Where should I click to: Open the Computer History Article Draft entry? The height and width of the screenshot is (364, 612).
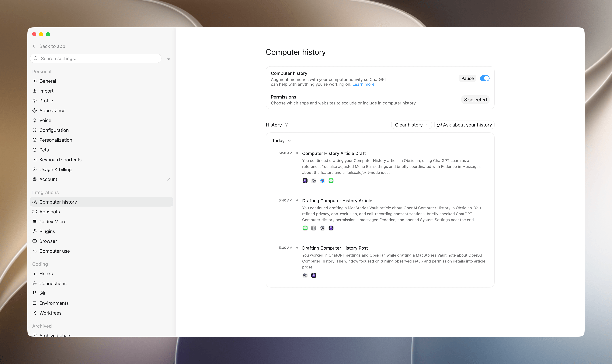[334, 153]
